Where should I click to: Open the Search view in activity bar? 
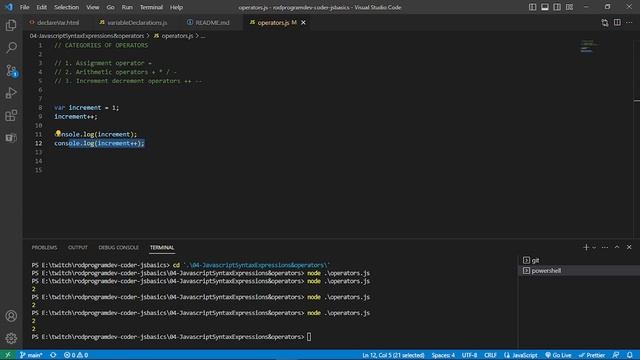pyautogui.click(x=11, y=48)
